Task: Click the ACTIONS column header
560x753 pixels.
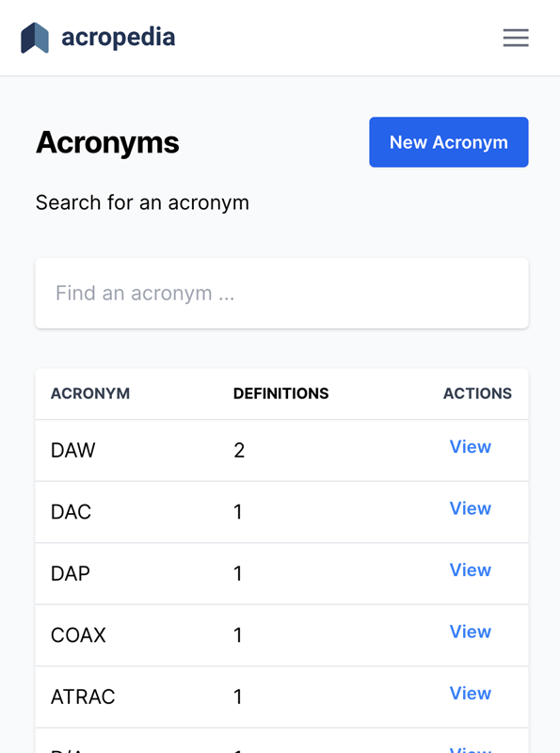Action: [x=477, y=393]
